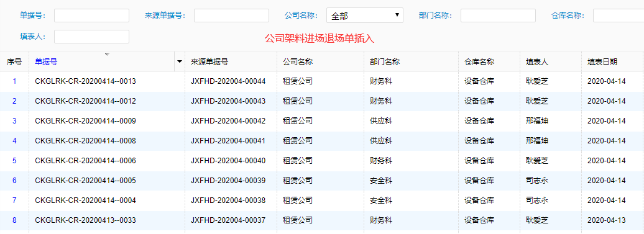Image resolution: width=644 pixels, height=234 pixels.
Task: Click source number JXFHD-202004-00041
Action: 228,140
